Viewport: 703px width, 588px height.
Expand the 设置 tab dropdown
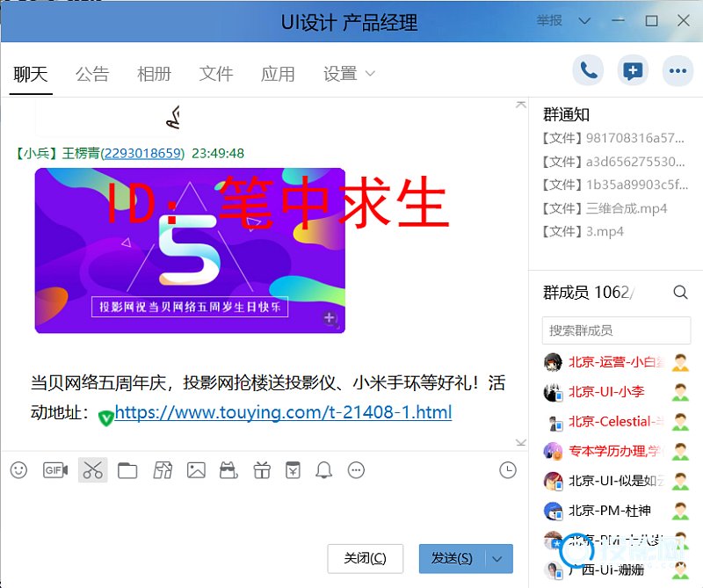pyautogui.click(x=370, y=74)
